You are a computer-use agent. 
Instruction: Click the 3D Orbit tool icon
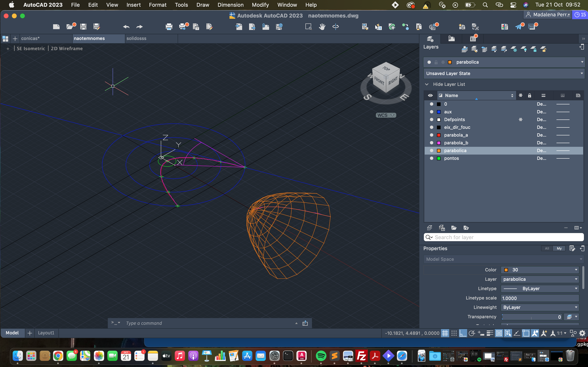click(x=336, y=27)
